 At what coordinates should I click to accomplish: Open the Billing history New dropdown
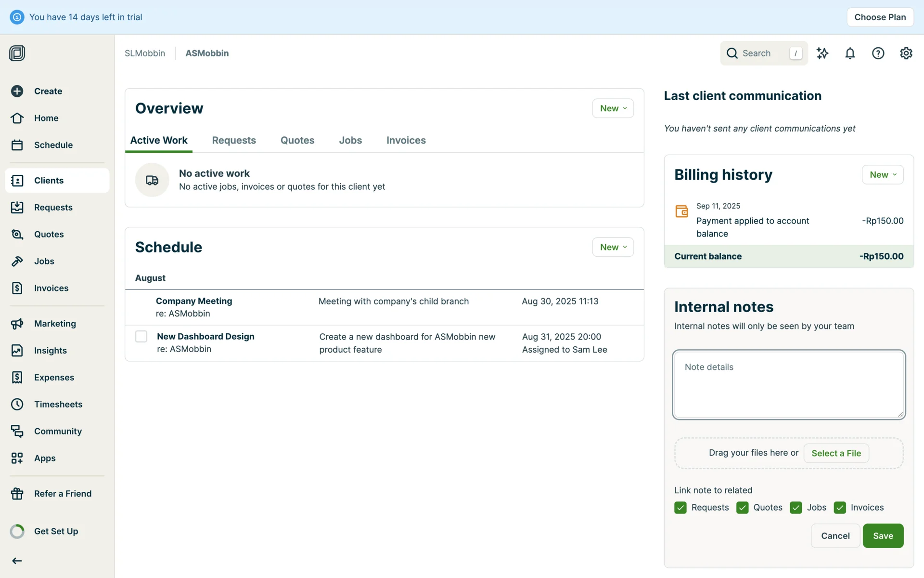coord(882,175)
